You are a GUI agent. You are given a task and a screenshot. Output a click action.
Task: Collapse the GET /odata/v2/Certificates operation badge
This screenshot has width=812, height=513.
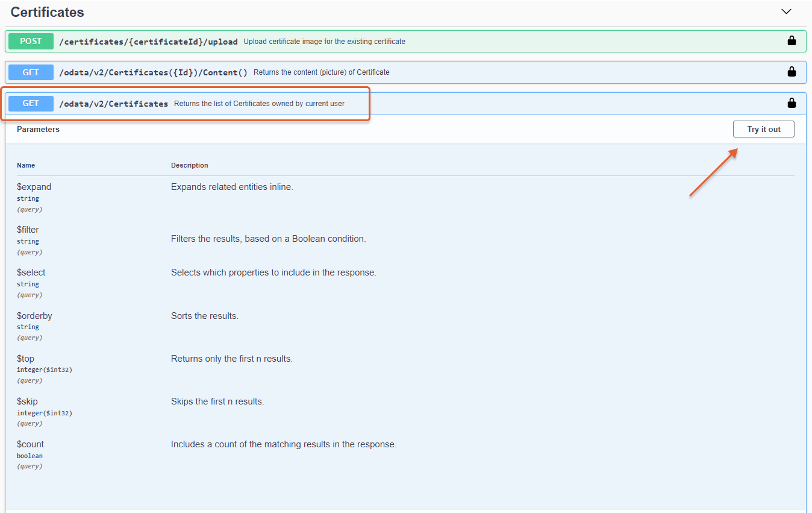[31, 103]
